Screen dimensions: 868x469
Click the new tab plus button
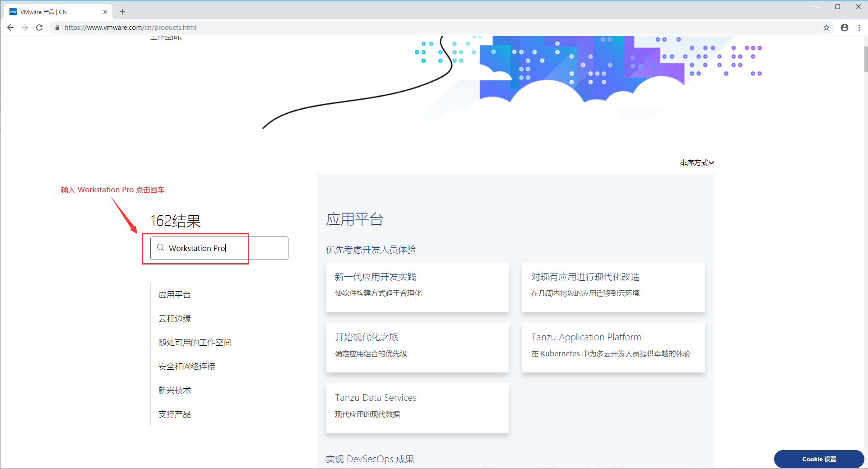tap(122, 11)
